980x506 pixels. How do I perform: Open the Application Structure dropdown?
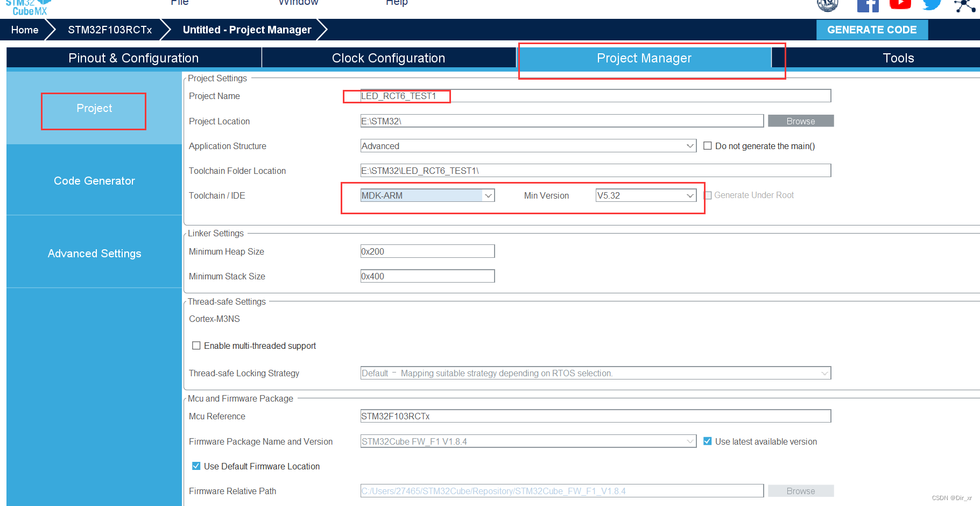pyautogui.click(x=528, y=146)
